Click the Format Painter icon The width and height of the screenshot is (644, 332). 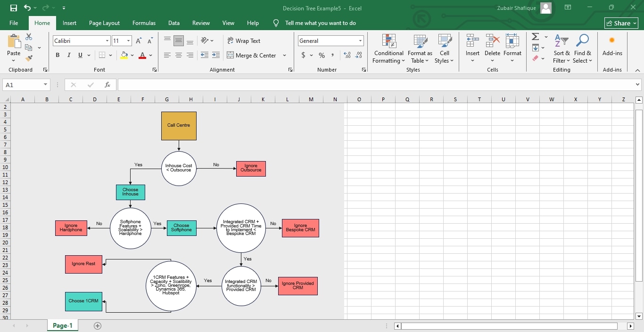[x=28, y=58]
